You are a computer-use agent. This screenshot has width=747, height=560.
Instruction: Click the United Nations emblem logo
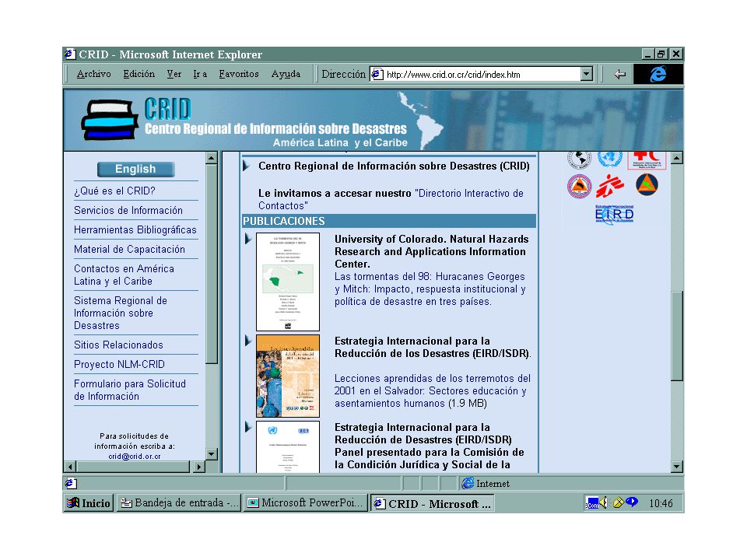tap(610, 159)
